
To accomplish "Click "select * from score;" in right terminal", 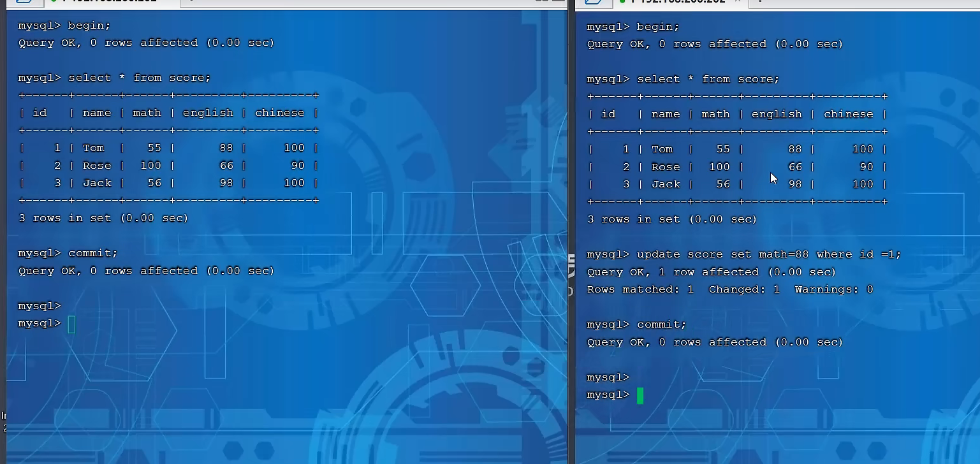I will tap(708, 79).
